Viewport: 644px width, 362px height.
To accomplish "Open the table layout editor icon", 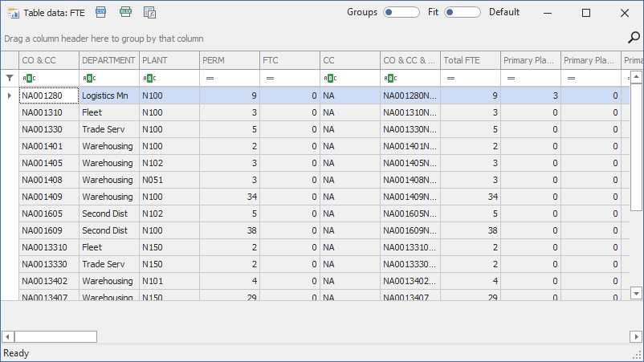I will coord(149,12).
